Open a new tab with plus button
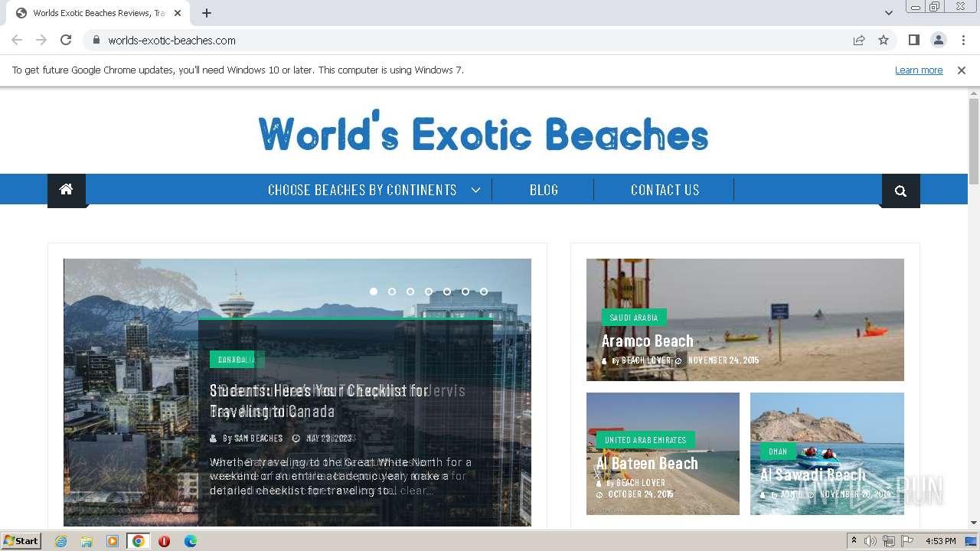The image size is (980, 551). pos(207,13)
